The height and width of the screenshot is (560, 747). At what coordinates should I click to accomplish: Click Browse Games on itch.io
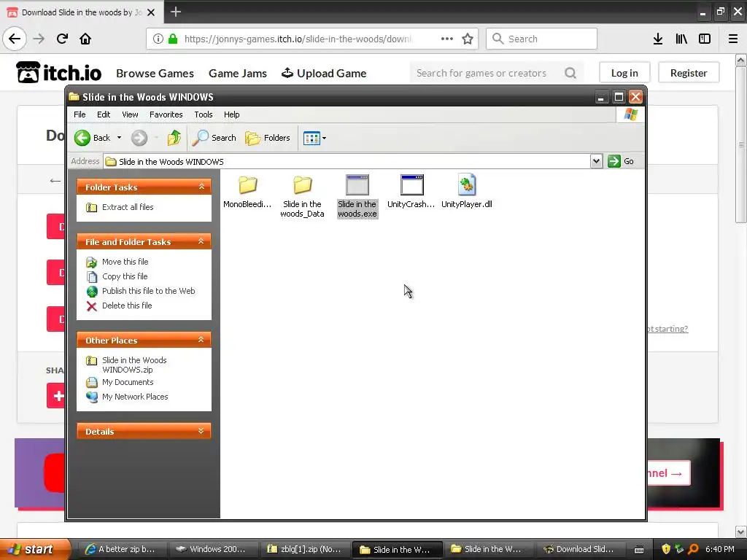click(155, 74)
